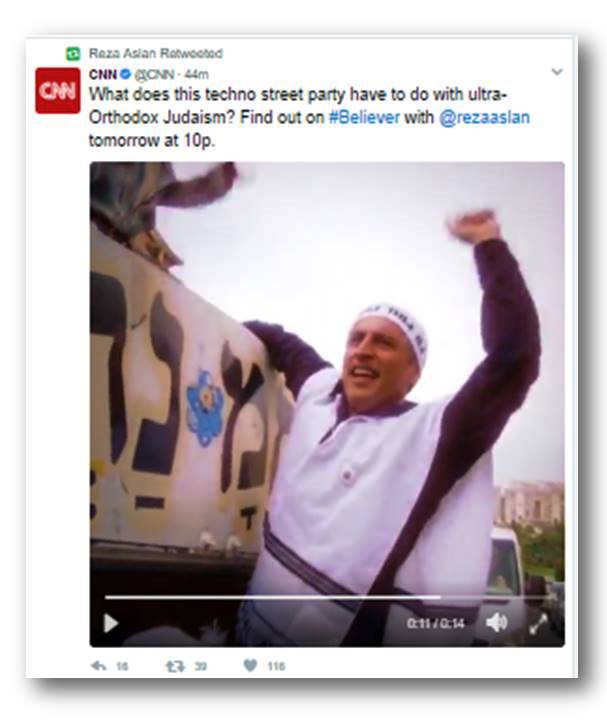Mute the video with speaker icon
Screen dimensions: 607x720
click(496, 623)
